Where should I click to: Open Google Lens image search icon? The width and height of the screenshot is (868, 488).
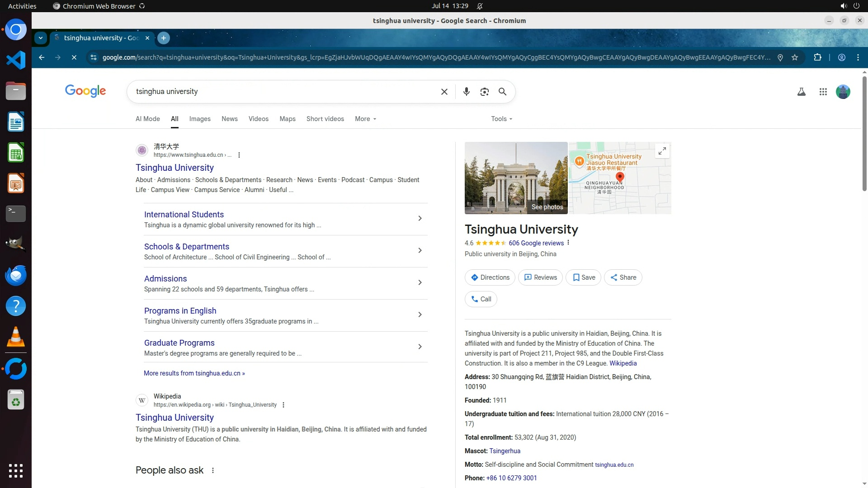pyautogui.click(x=484, y=92)
